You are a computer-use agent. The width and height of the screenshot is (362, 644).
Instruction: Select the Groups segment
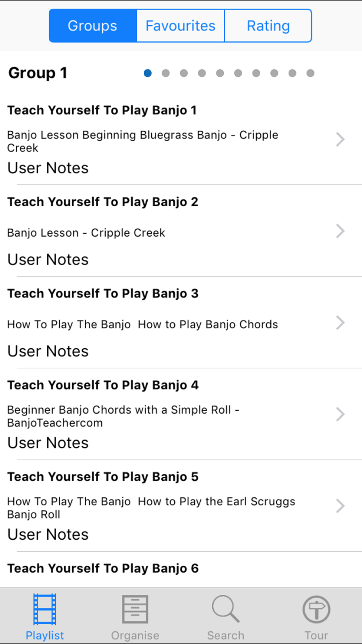93,26
